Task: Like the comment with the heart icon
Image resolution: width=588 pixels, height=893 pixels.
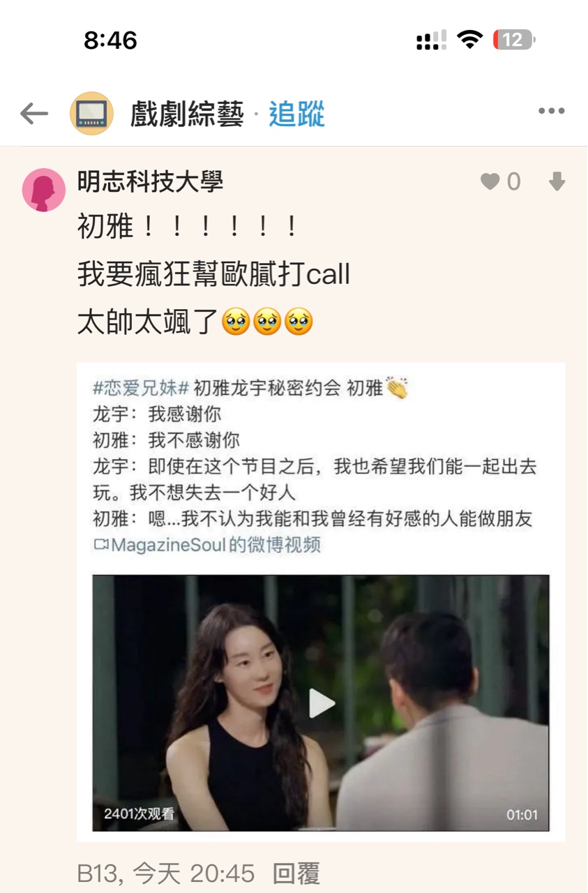Action: pos(490,182)
